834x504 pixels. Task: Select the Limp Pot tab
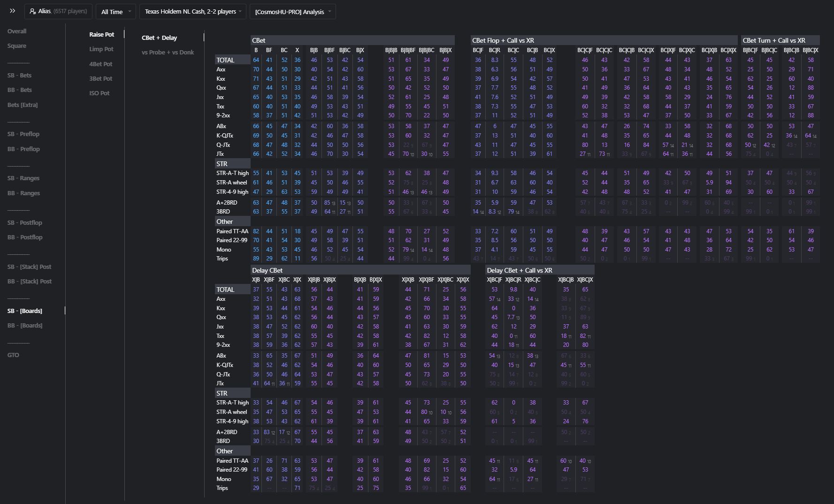coord(101,49)
